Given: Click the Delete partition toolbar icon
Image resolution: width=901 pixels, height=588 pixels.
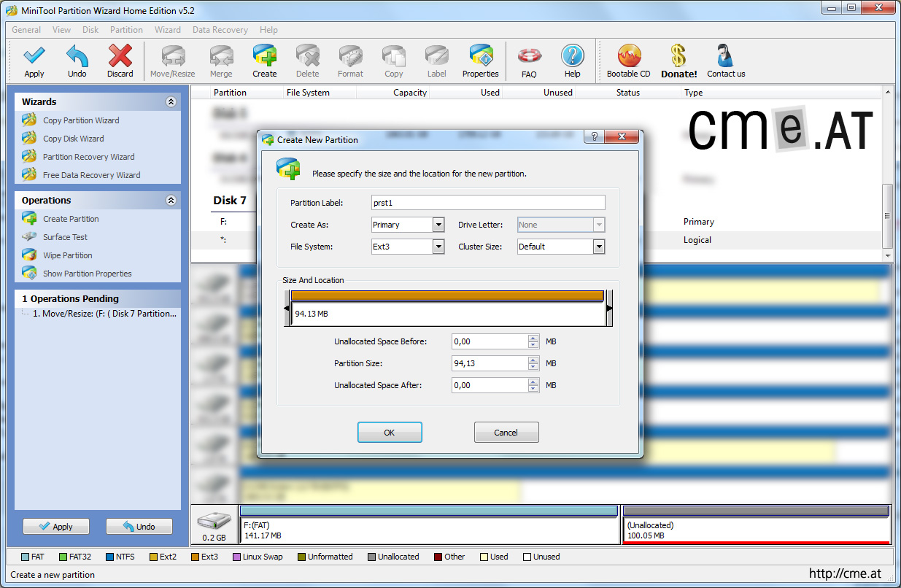Looking at the screenshot, I should tap(308, 61).
